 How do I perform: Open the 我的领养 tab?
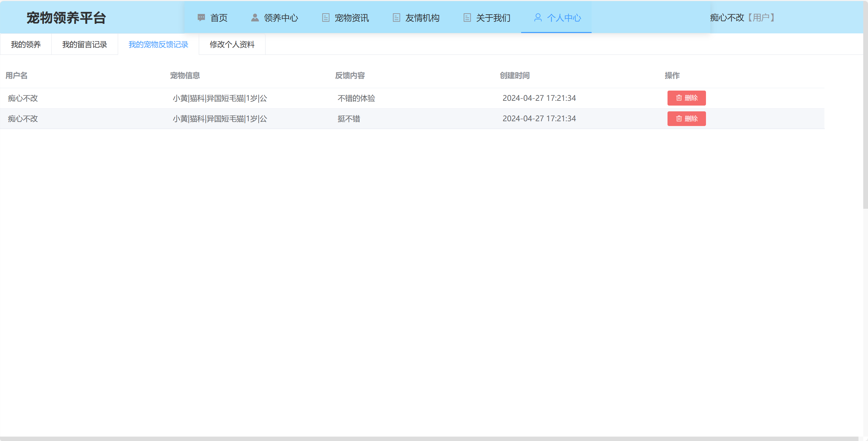[26, 45]
